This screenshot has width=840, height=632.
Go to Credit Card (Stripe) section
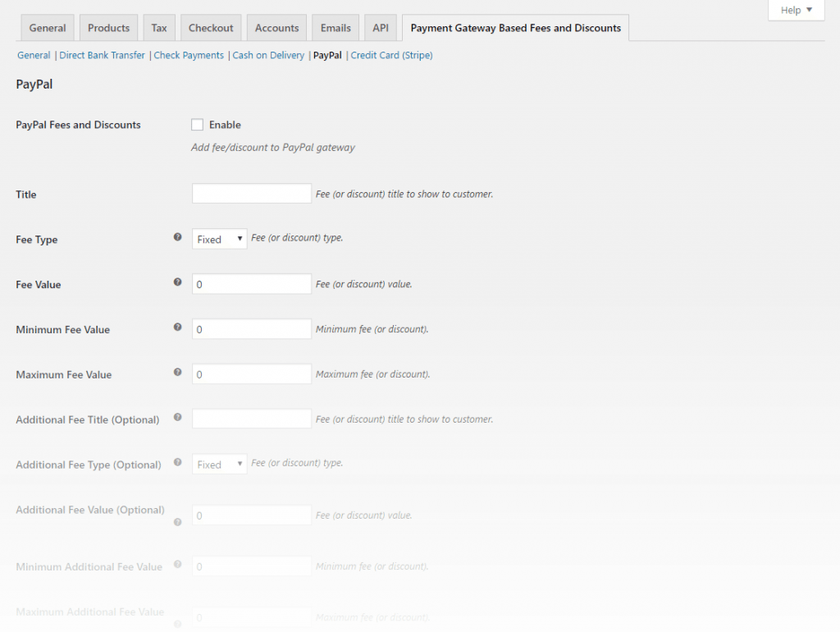[x=391, y=55]
